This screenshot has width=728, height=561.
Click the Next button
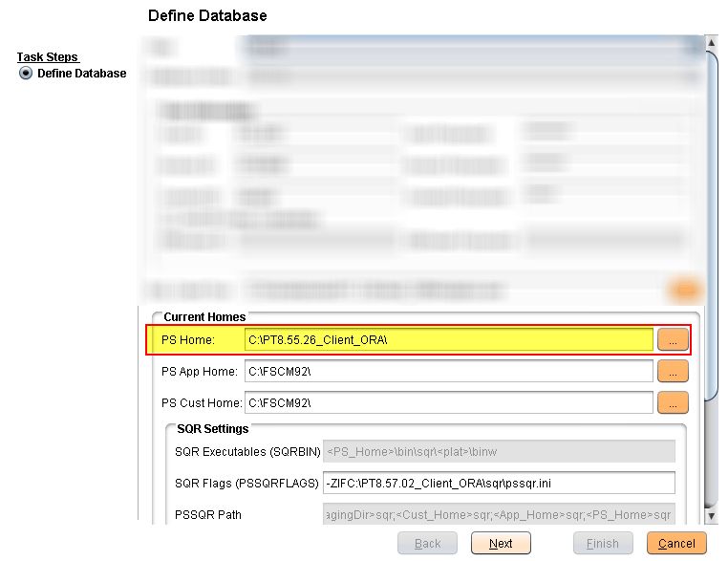[x=501, y=544]
